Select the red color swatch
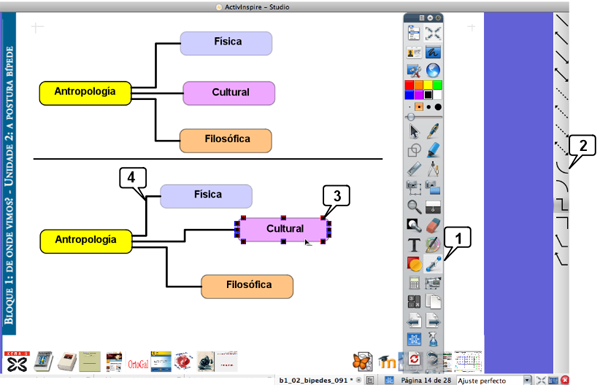 (409, 85)
